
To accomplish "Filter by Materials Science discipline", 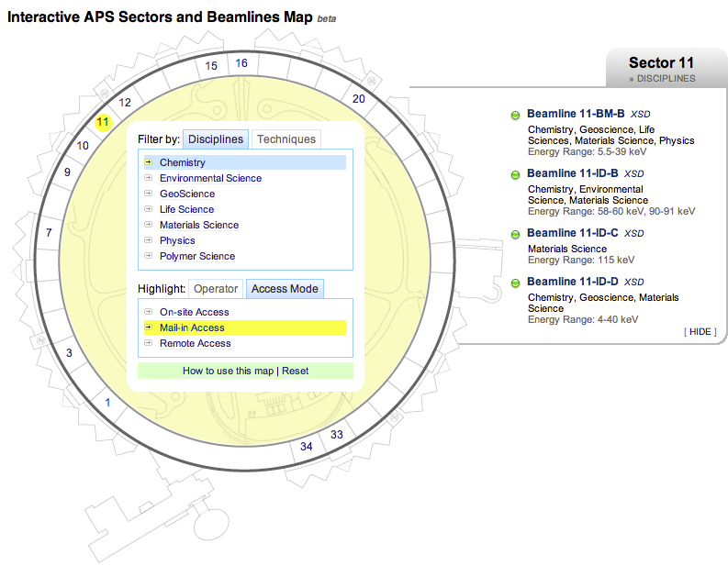I will [198, 225].
